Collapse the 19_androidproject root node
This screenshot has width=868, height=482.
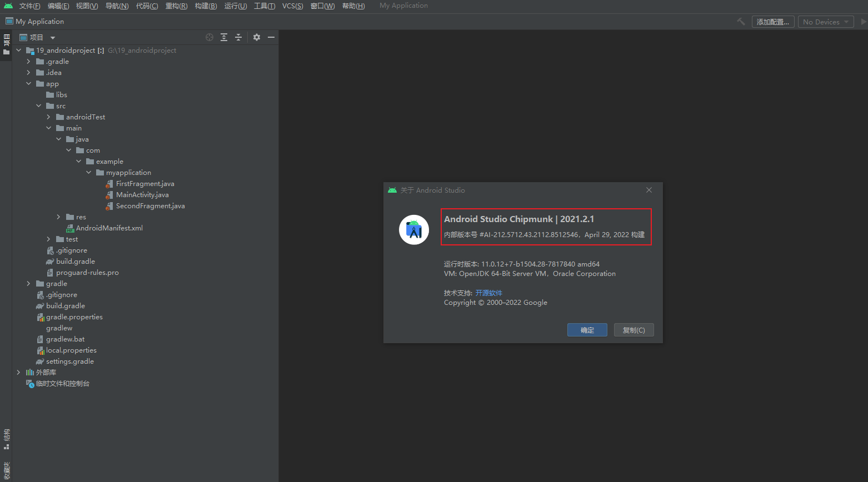pyautogui.click(x=19, y=51)
